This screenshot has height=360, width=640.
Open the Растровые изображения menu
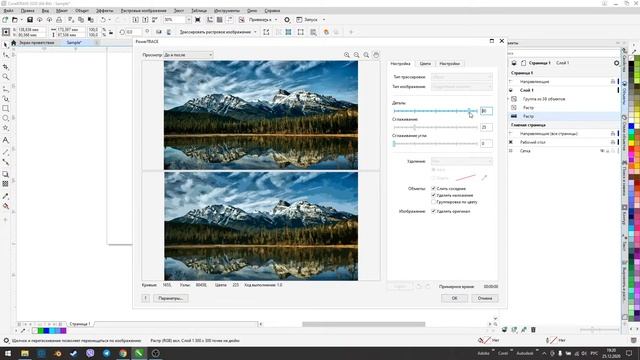coord(144,11)
